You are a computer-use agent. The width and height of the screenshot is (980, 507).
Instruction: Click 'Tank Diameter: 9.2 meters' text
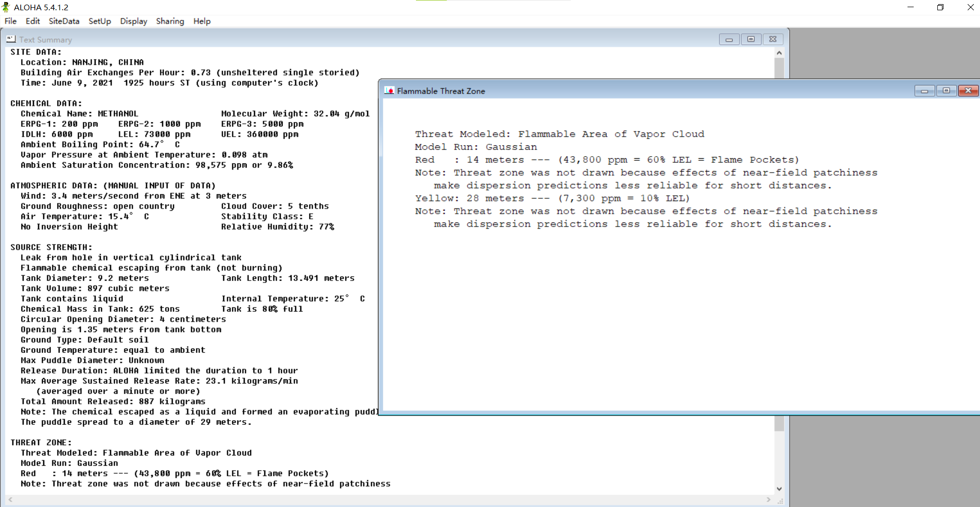click(85, 278)
